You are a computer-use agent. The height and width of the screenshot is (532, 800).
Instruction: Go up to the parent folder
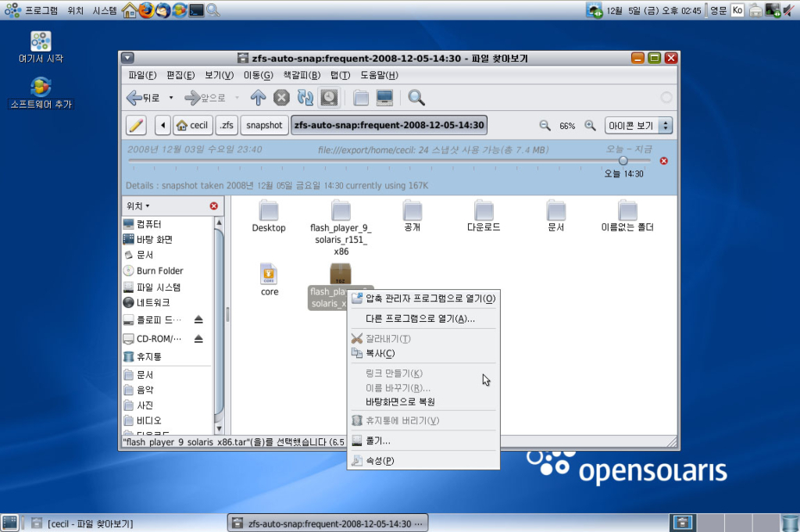coord(258,98)
